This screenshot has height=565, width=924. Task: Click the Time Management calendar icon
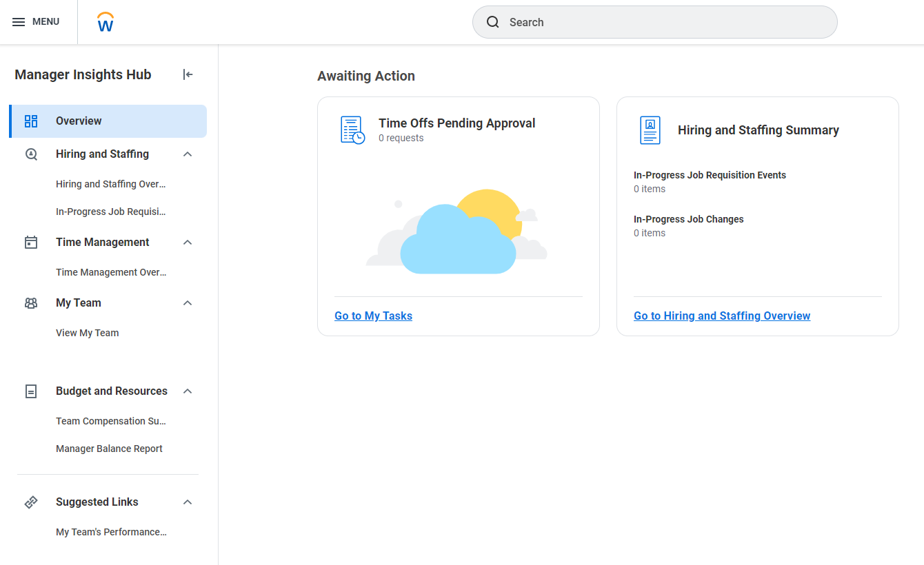[x=30, y=242]
